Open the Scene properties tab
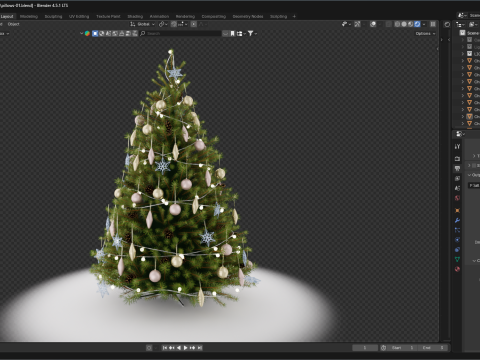480x360 pixels. (457, 188)
